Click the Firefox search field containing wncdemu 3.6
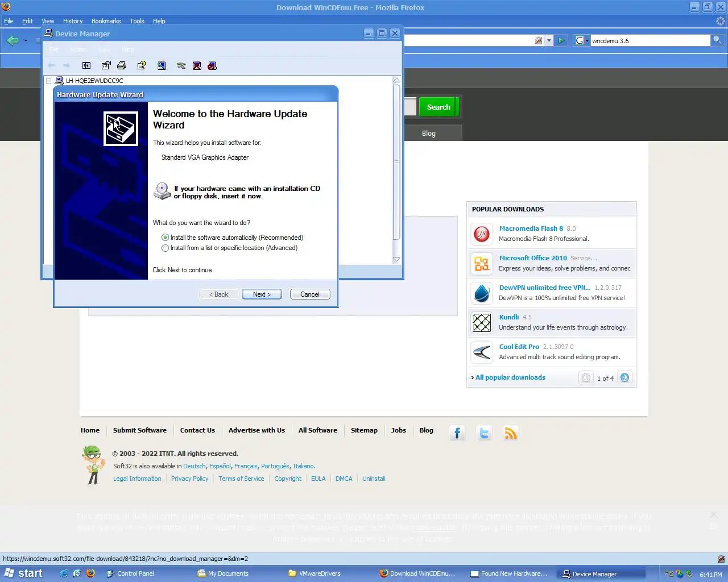 tap(650, 40)
